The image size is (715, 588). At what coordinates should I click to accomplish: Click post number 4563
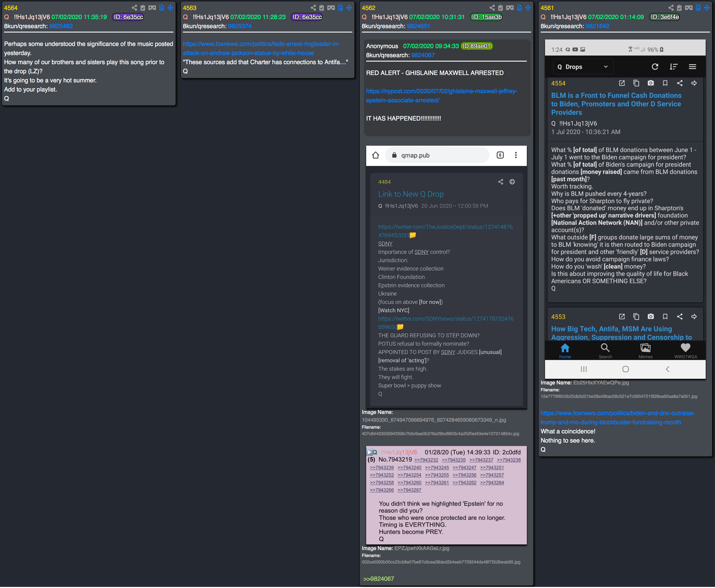click(x=190, y=8)
